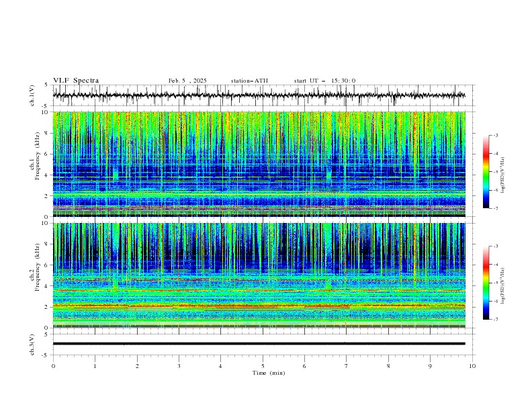The width and height of the screenshot is (532, 411).
Task: Select the date text "Feb. 5 , 2025"
Action: click(187, 81)
